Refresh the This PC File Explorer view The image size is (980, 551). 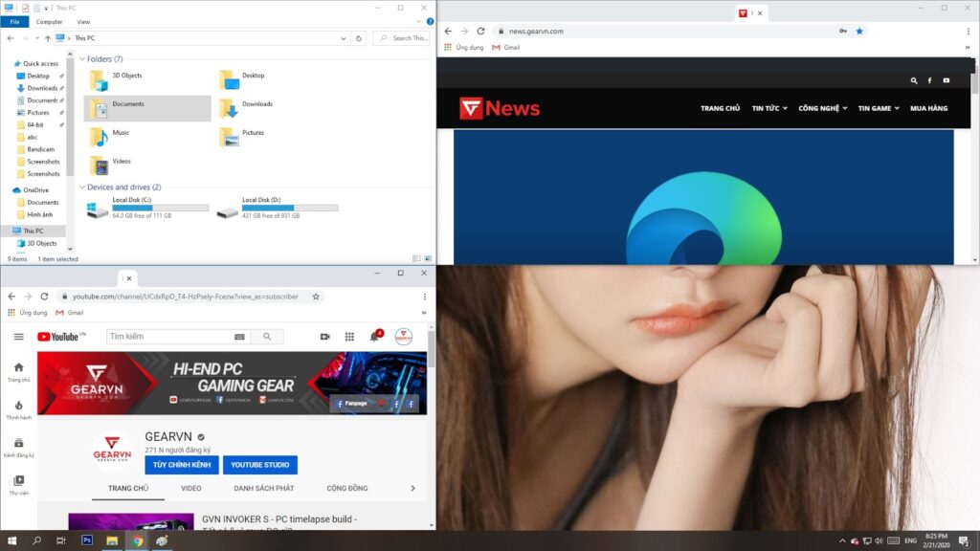coord(359,38)
